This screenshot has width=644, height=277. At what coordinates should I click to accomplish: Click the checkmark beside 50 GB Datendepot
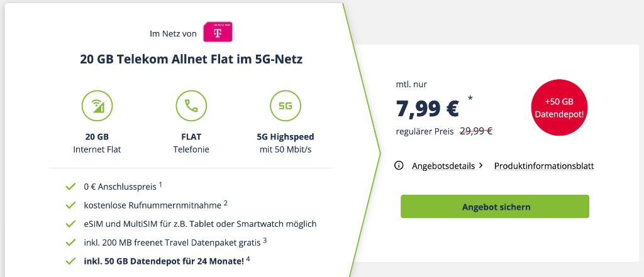point(70,261)
